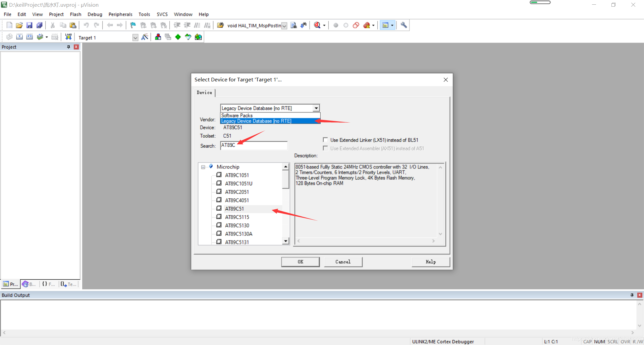
Task: Confirm device selection with OK
Action: [x=300, y=262]
